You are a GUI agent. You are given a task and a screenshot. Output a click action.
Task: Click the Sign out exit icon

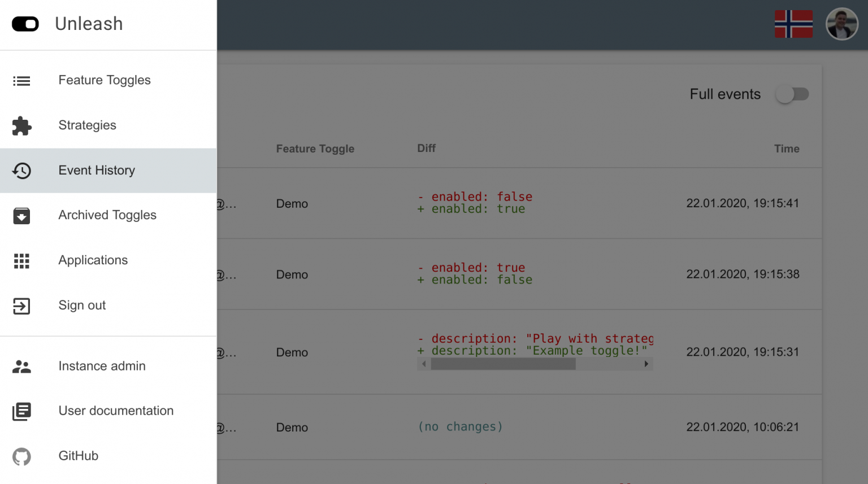click(21, 306)
